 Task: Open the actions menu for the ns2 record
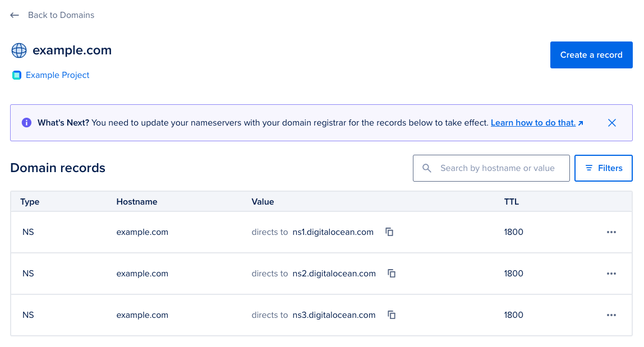(x=611, y=273)
